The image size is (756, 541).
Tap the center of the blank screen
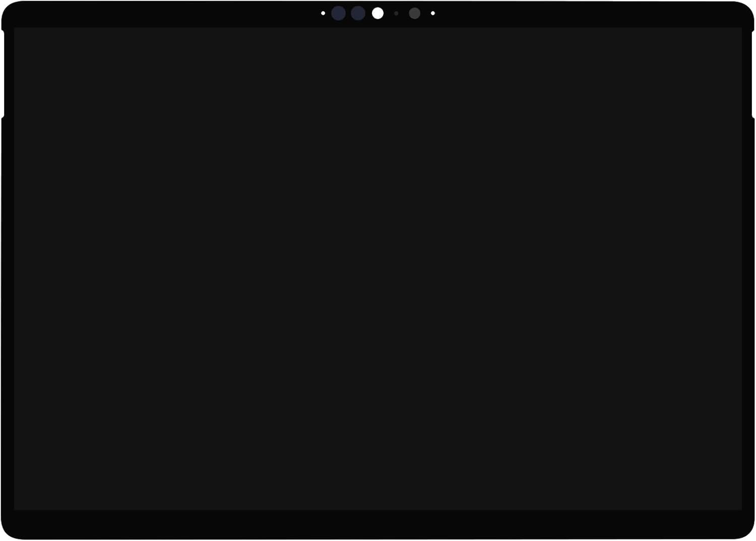point(378,268)
